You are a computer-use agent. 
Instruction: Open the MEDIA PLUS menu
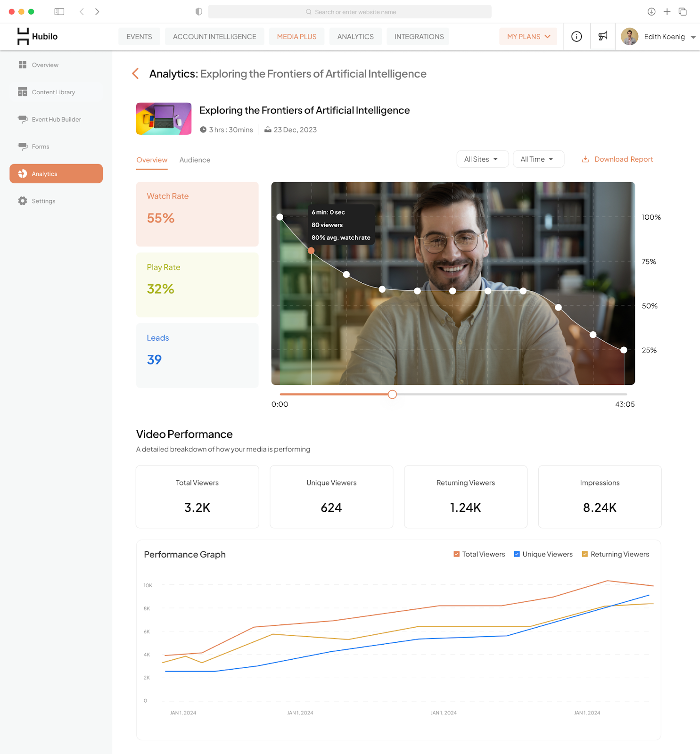[x=296, y=36]
